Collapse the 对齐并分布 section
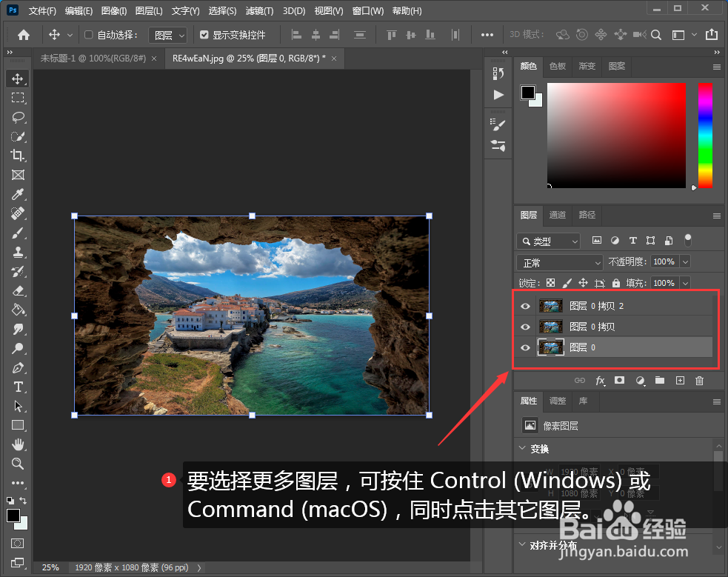This screenshot has height=577, width=728. pos(522,544)
